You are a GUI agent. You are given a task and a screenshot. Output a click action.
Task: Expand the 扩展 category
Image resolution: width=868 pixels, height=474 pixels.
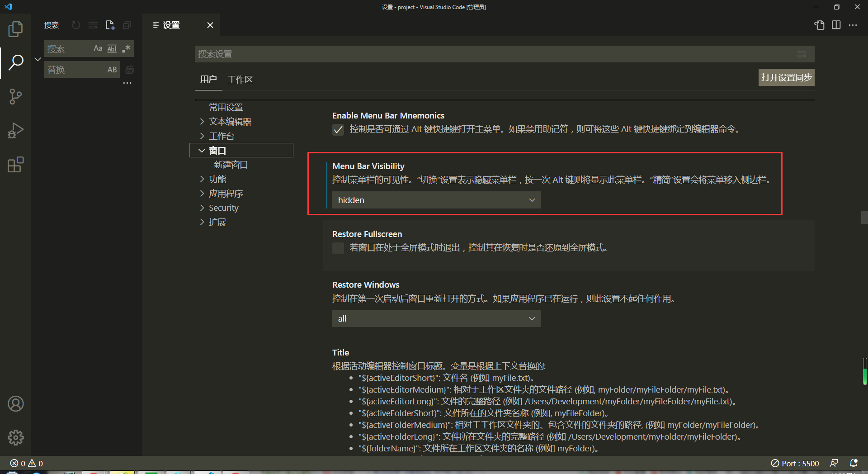tap(217, 222)
